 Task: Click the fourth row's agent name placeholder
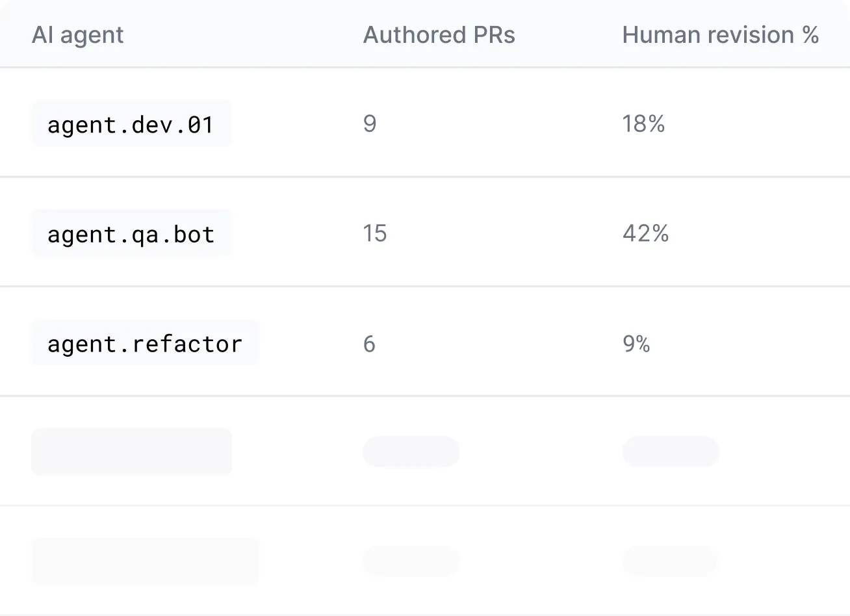(131, 451)
